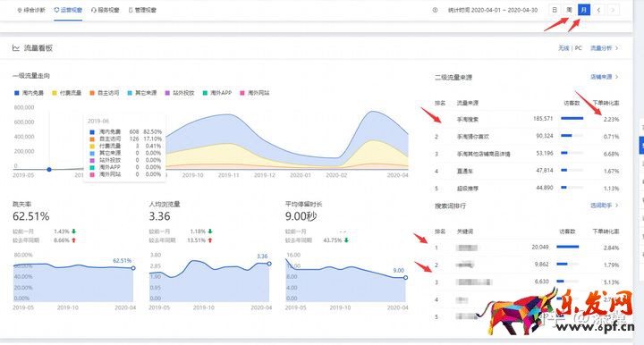This screenshot has height=345, width=644.
Task: Toggle the green 海外APP legend item
Action: (x=216, y=93)
